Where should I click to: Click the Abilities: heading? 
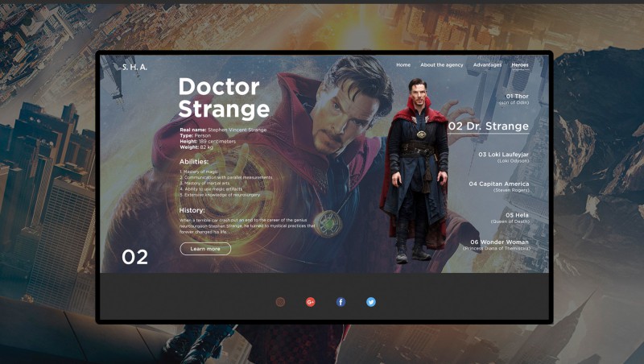[x=194, y=162]
